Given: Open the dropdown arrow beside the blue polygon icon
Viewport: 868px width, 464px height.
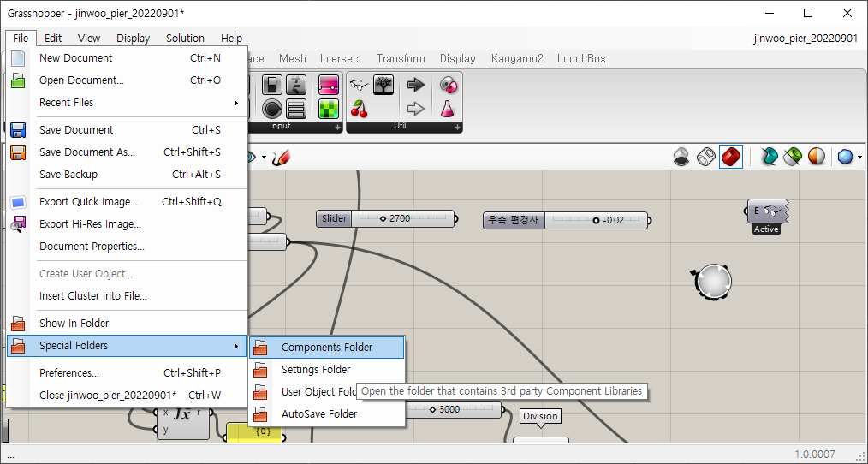Looking at the screenshot, I should (859, 158).
